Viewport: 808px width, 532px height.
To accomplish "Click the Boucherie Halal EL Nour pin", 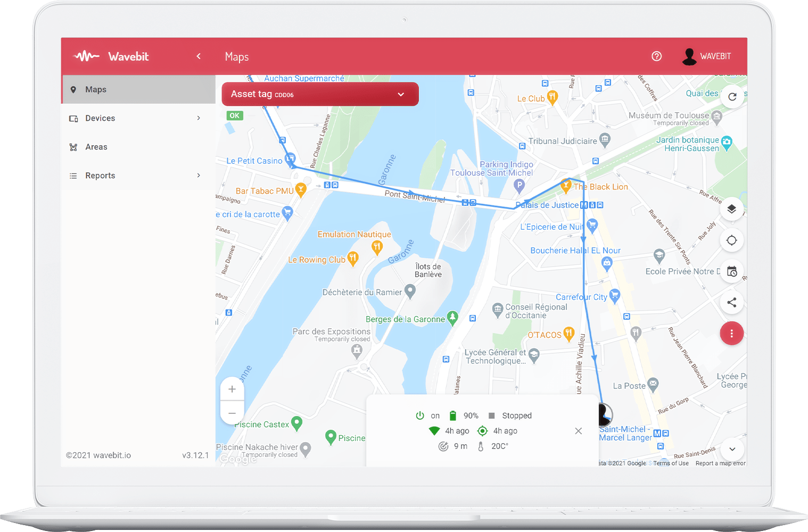I will click(x=607, y=263).
